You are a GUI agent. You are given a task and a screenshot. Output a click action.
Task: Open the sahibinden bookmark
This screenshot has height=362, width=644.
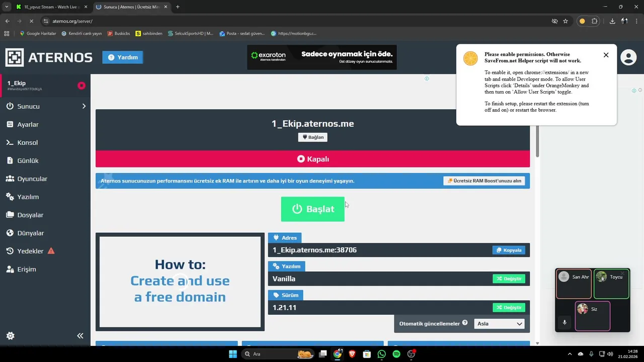[149, 34]
